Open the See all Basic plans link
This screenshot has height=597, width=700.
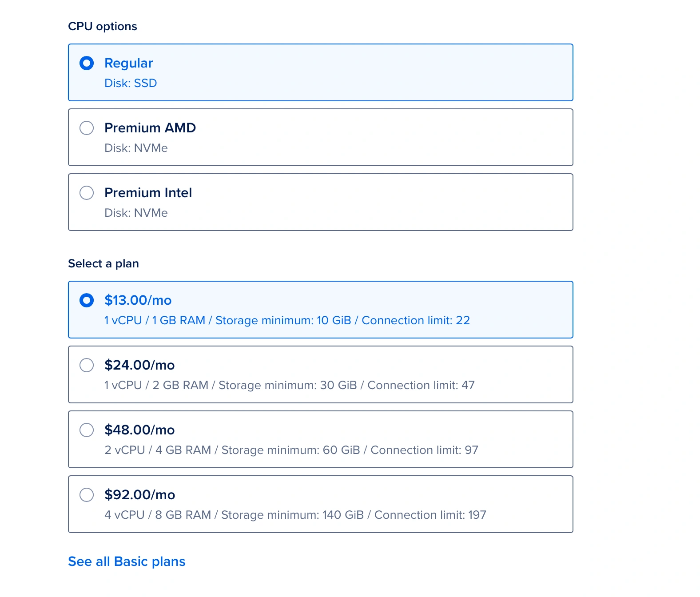click(127, 561)
